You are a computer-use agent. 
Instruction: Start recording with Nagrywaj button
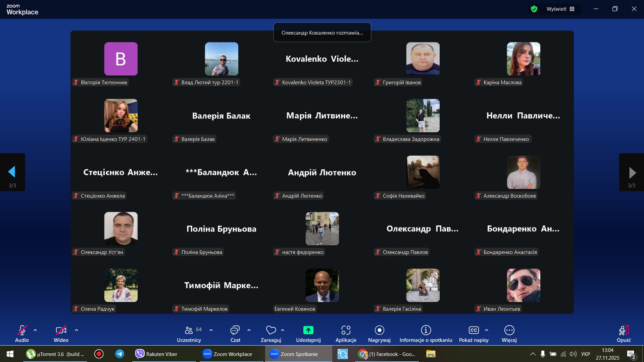(x=379, y=333)
